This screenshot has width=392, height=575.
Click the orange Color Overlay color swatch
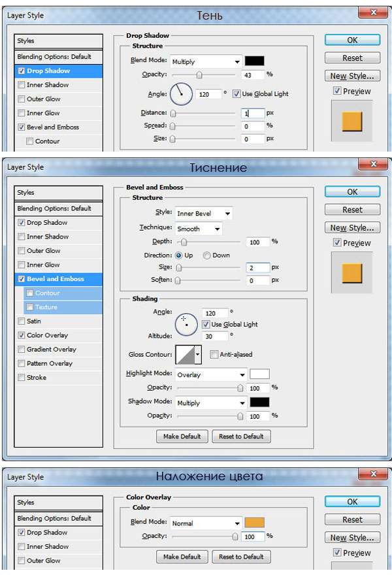pyautogui.click(x=255, y=523)
